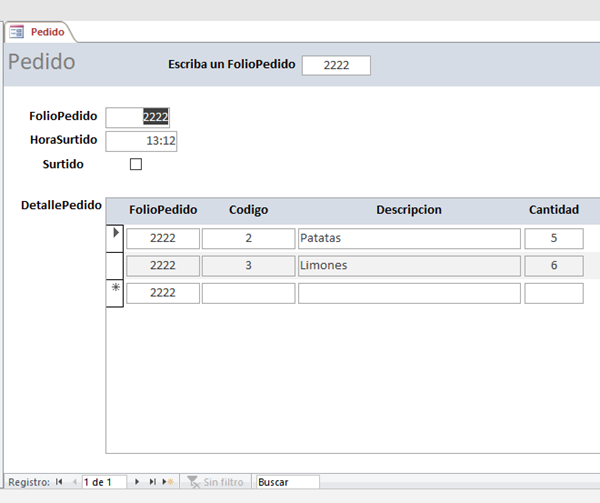The width and height of the screenshot is (600, 503).
Task: Select the Limones row selector
Action: pyautogui.click(x=115, y=265)
